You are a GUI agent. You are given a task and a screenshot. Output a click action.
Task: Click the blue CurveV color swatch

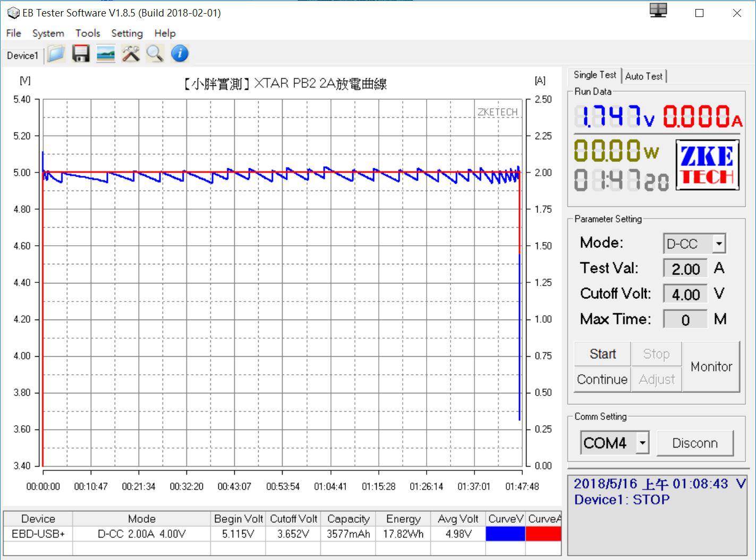coord(505,533)
